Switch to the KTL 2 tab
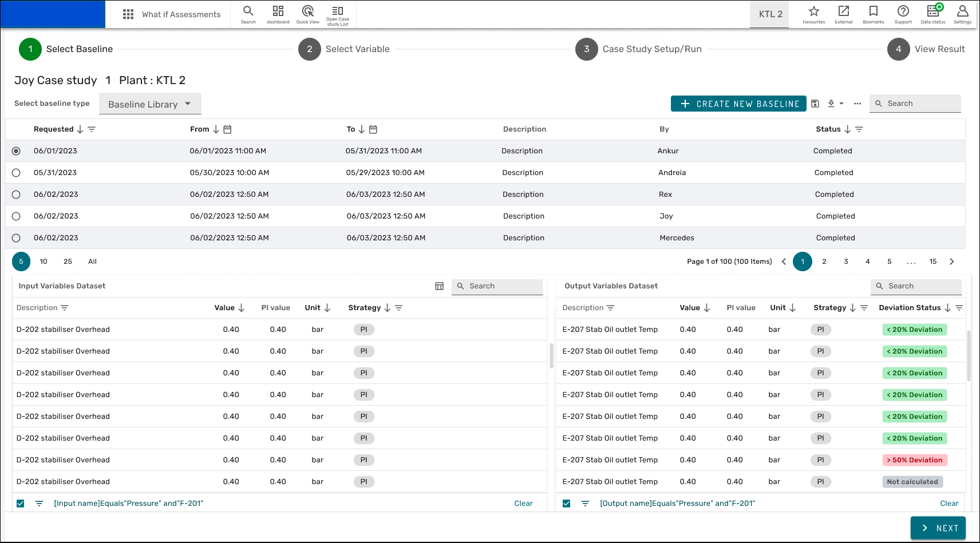Screen dimensions: 980x543 [770, 14]
